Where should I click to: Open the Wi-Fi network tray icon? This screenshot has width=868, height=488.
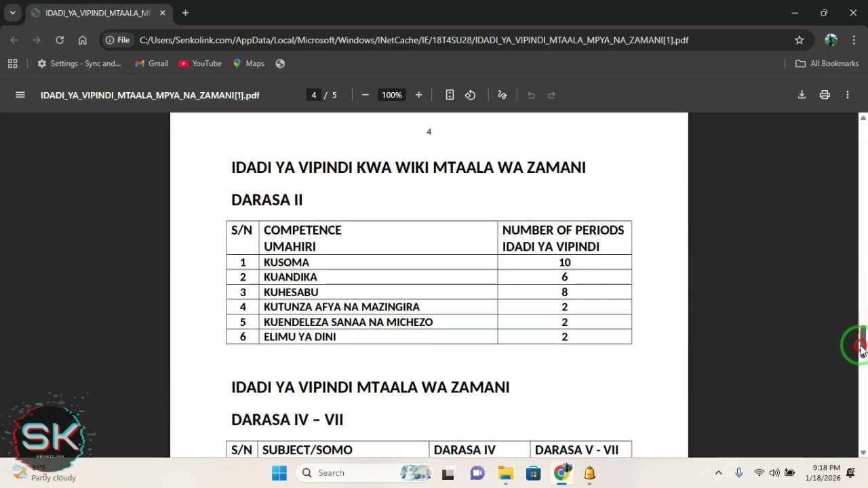[x=759, y=472]
